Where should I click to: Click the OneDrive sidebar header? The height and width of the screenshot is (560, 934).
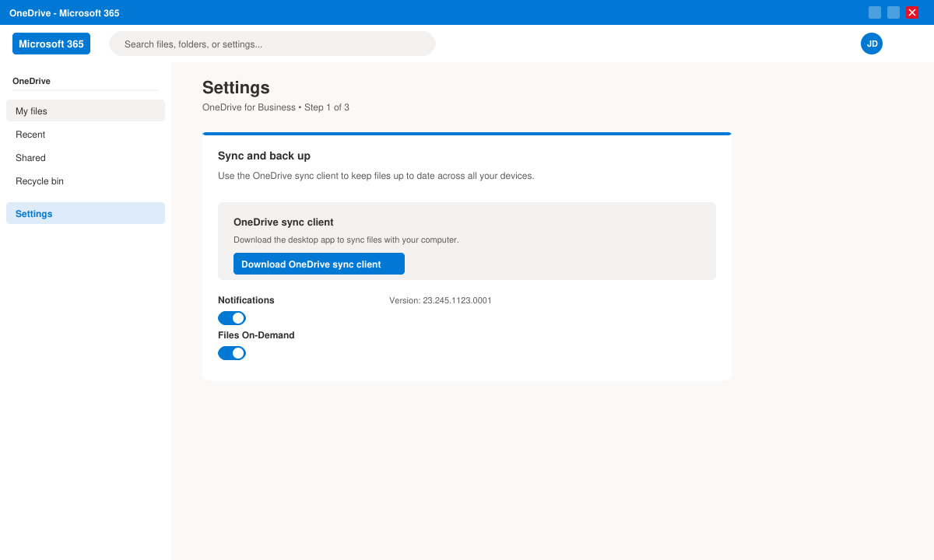click(31, 81)
